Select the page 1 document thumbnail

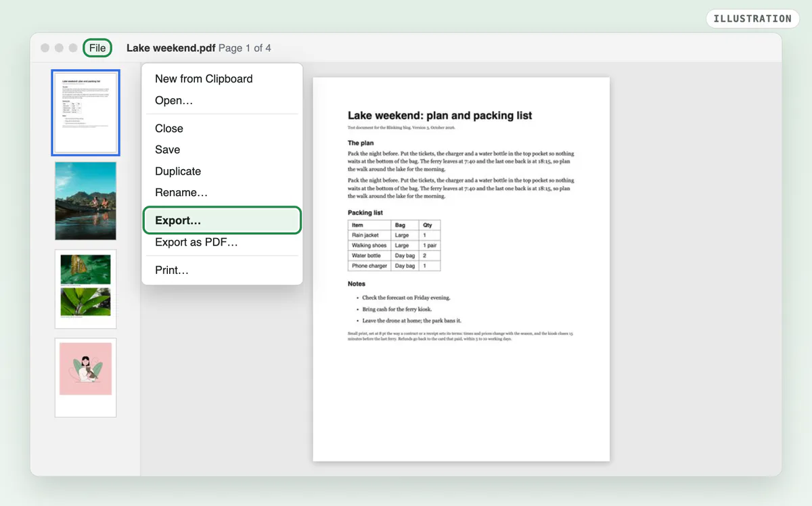(85, 112)
